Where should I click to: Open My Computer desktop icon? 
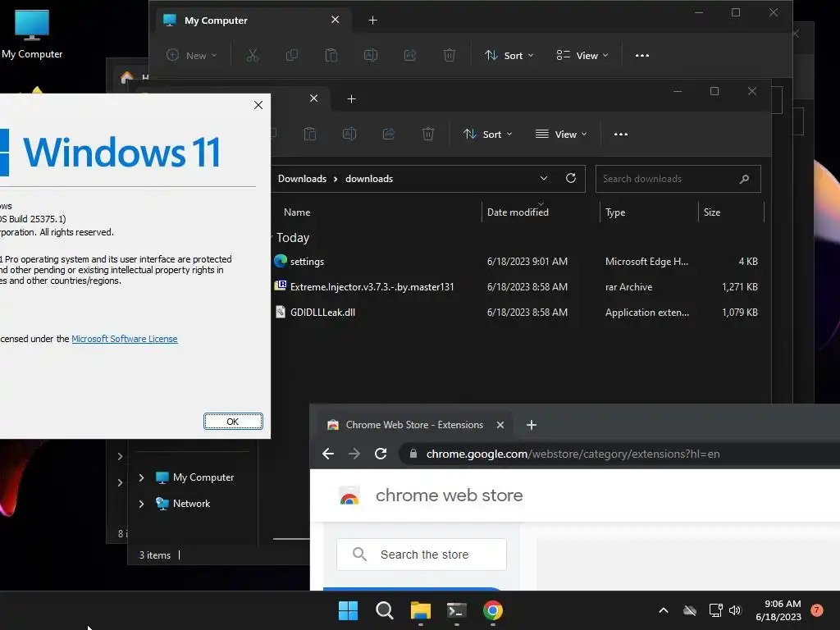click(x=32, y=34)
